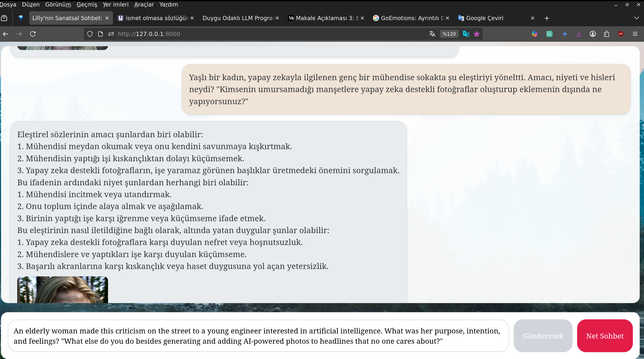Focus the chat message input box
The height and width of the screenshot is (359, 644).
258,336
